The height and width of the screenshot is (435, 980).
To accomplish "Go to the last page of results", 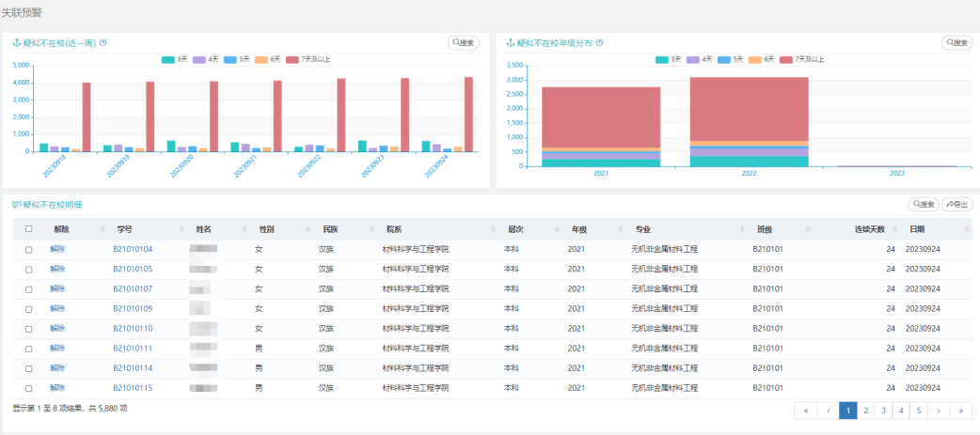I will pyautogui.click(x=960, y=411).
